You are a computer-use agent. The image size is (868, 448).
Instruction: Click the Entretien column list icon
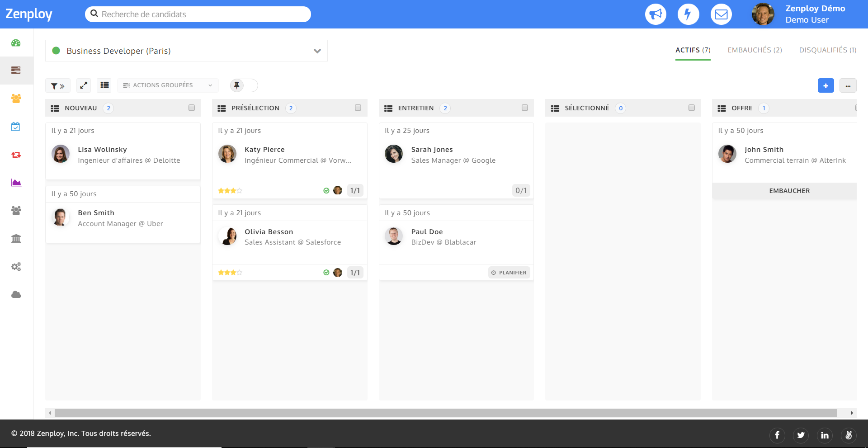pyautogui.click(x=388, y=108)
